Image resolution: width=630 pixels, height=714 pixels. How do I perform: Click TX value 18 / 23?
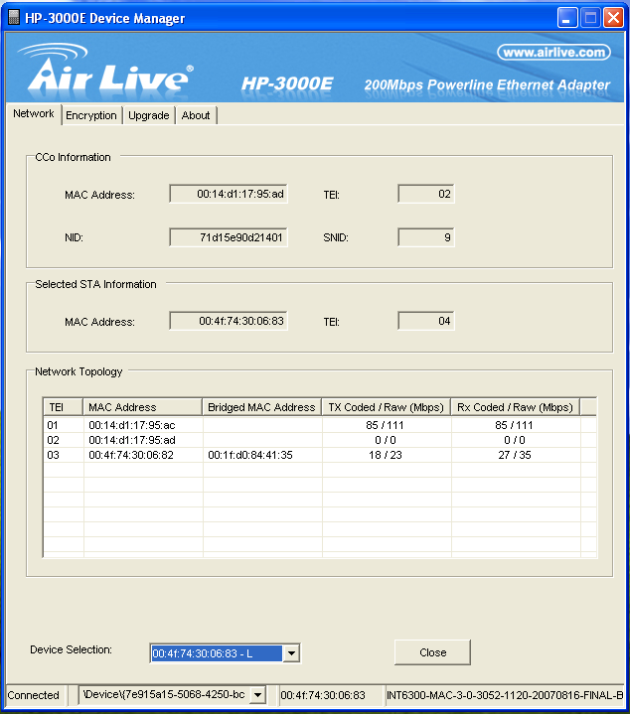pyautogui.click(x=385, y=455)
